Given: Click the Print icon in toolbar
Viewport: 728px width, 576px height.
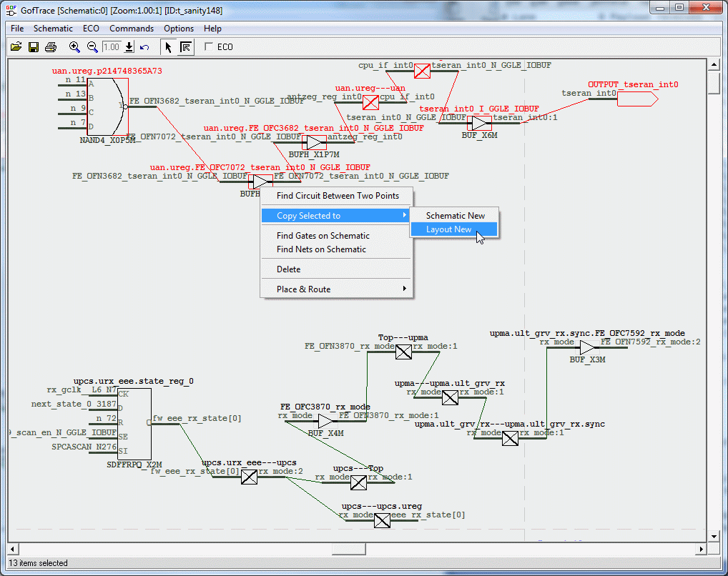Looking at the screenshot, I should (50, 47).
